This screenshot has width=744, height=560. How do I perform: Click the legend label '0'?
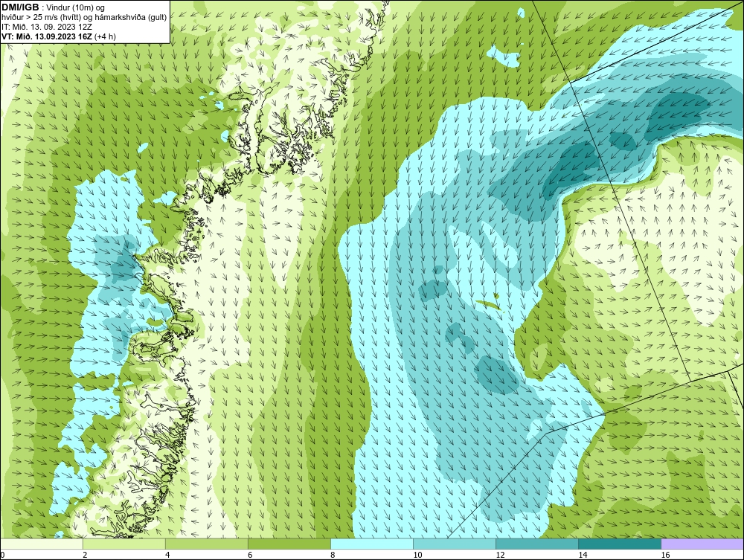point(3,555)
